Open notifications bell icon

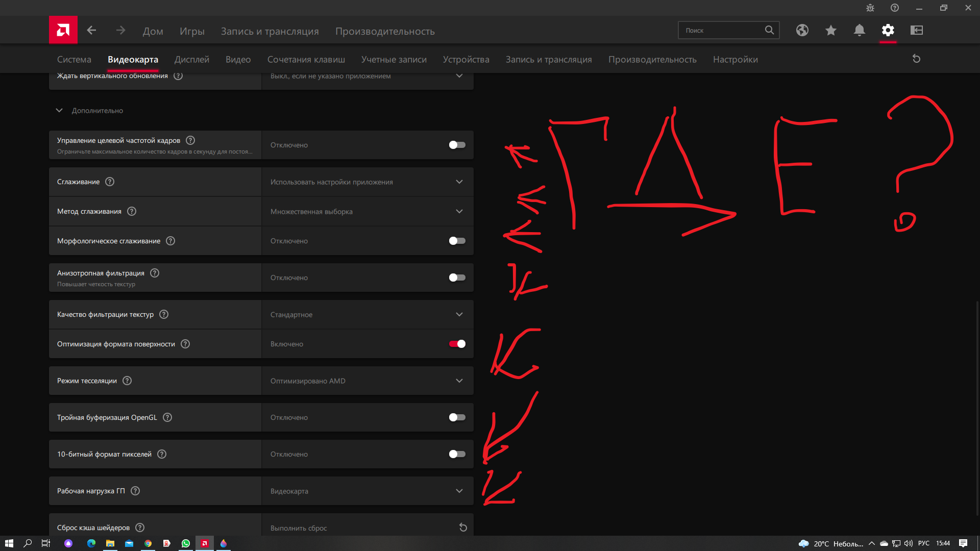(x=860, y=31)
